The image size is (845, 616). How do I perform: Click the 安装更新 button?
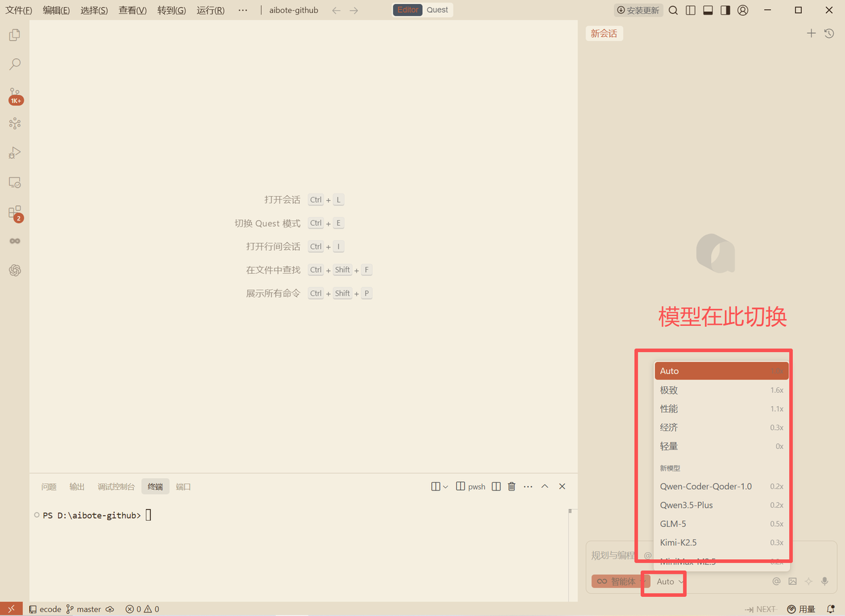pyautogui.click(x=638, y=10)
